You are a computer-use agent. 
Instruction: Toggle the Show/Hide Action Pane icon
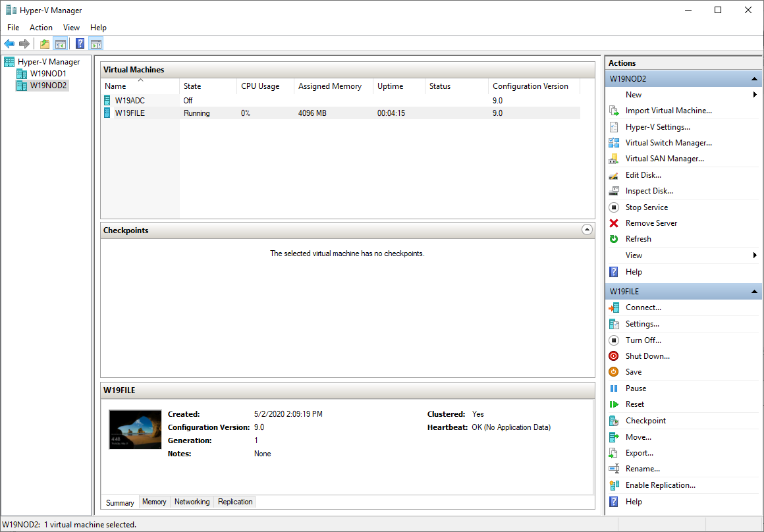click(x=96, y=44)
